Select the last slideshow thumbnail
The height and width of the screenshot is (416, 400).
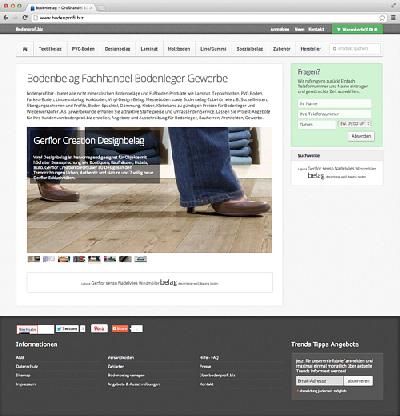[141, 259]
